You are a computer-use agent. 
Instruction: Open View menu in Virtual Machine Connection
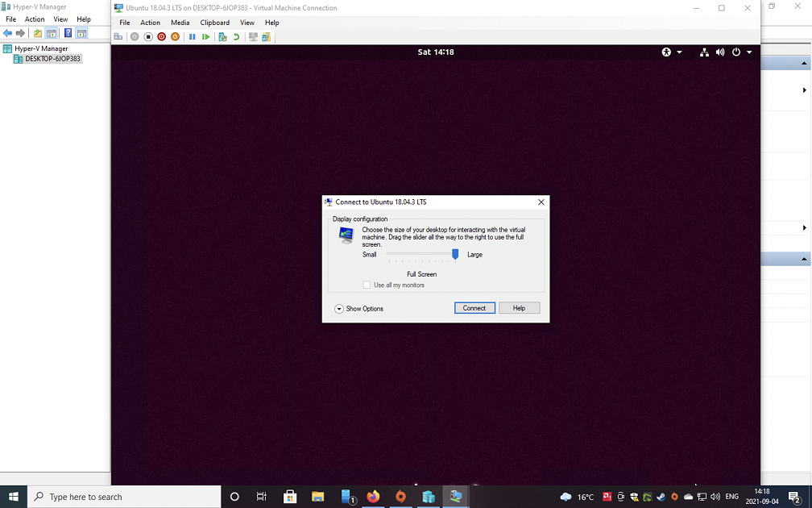(247, 23)
